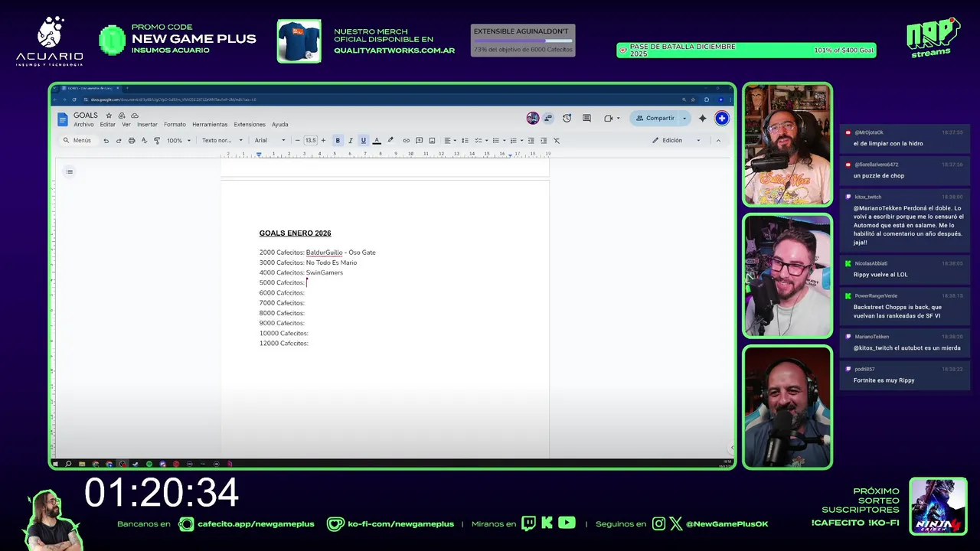Decrease font size with minus button
Screen dimensions: 980x551
click(297, 141)
